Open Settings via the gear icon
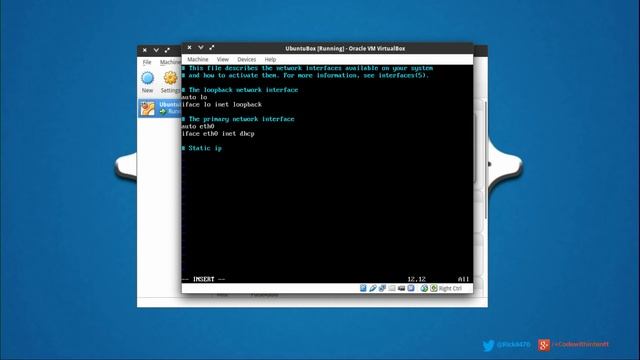 click(170, 78)
